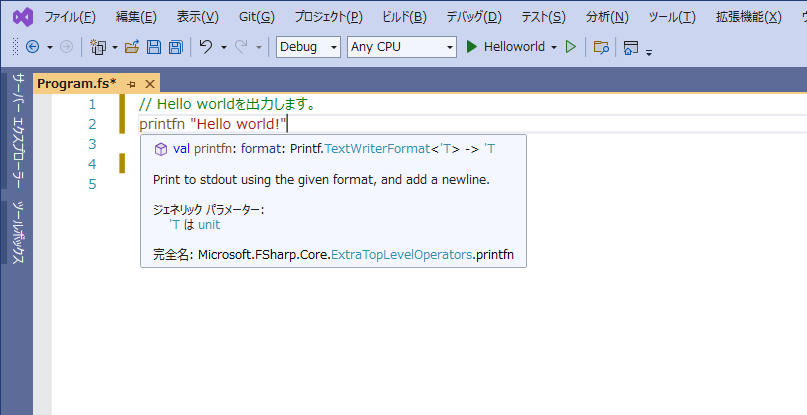Pin the Program.fs tab
The height and width of the screenshot is (415, 807).
(x=131, y=84)
